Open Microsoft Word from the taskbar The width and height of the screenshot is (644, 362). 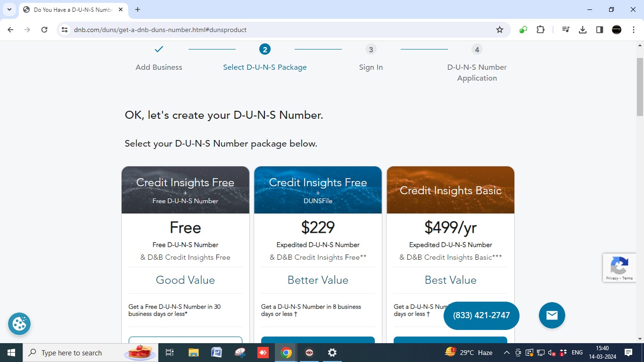(x=216, y=352)
